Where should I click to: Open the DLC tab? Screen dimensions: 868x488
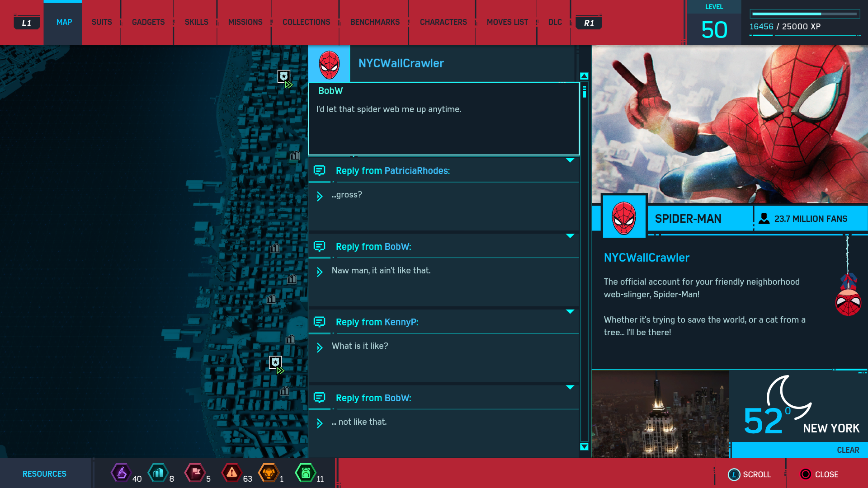click(x=555, y=22)
